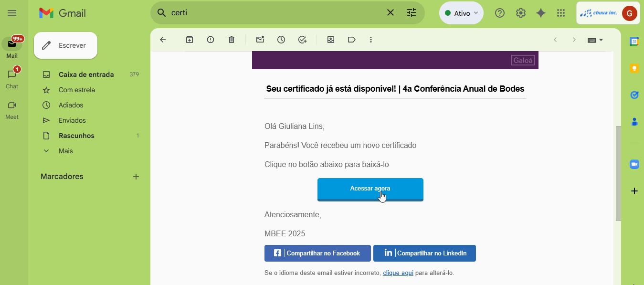This screenshot has width=644, height=285.
Task: Go to newer message arrow
Action: (555, 40)
